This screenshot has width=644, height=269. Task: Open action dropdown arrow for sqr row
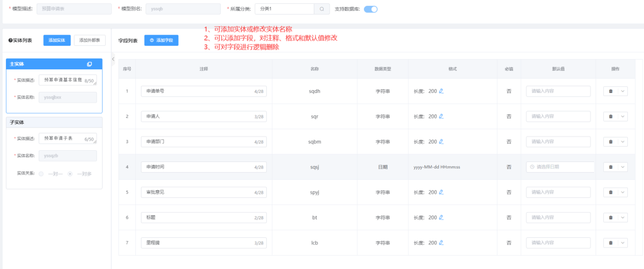coord(623,116)
